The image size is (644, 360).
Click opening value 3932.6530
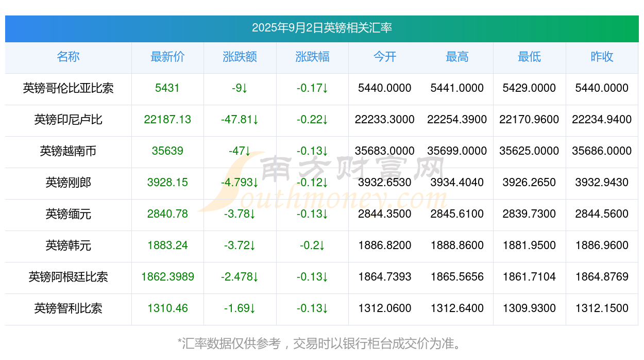pyautogui.click(x=385, y=183)
